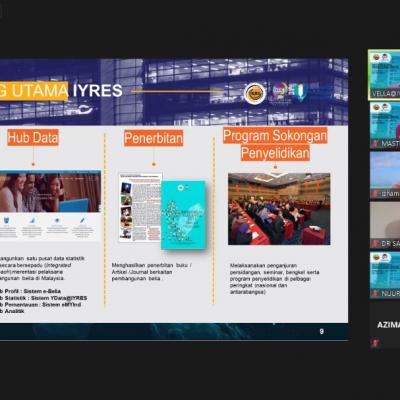The image size is (400, 400).
Task: Select the VELLA participant video tile
Action: pyautogui.click(x=384, y=75)
